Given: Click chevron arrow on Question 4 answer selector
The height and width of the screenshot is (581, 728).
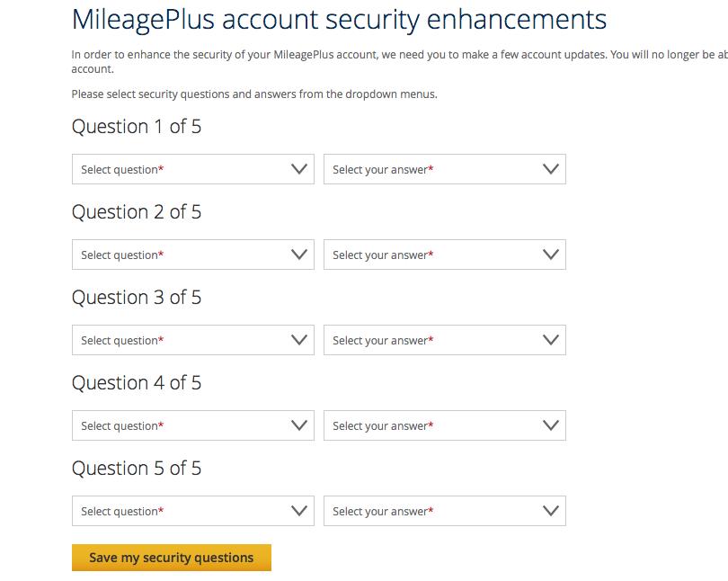Looking at the screenshot, I should coord(552,425).
